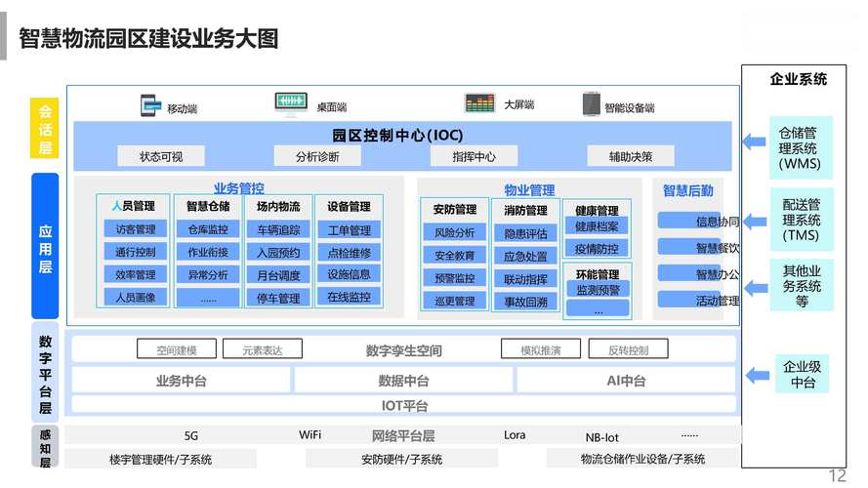Click the 疫情防控 item
868x488 pixels.
coord(598,249)
